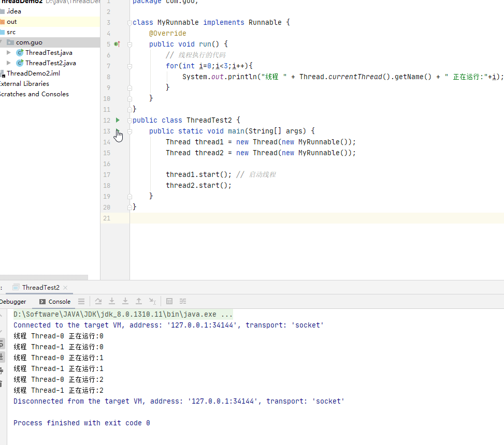Screen dimensions: 504x445
Task: Click the Trace Current Stream Chain icon
Action: click(x=183, y=301)
